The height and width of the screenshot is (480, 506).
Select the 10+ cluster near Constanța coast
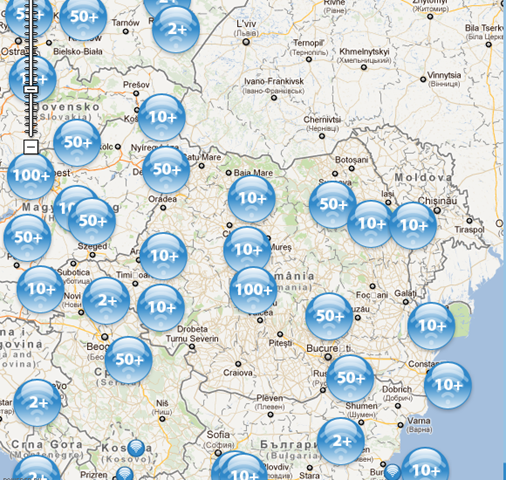point(448,385)
